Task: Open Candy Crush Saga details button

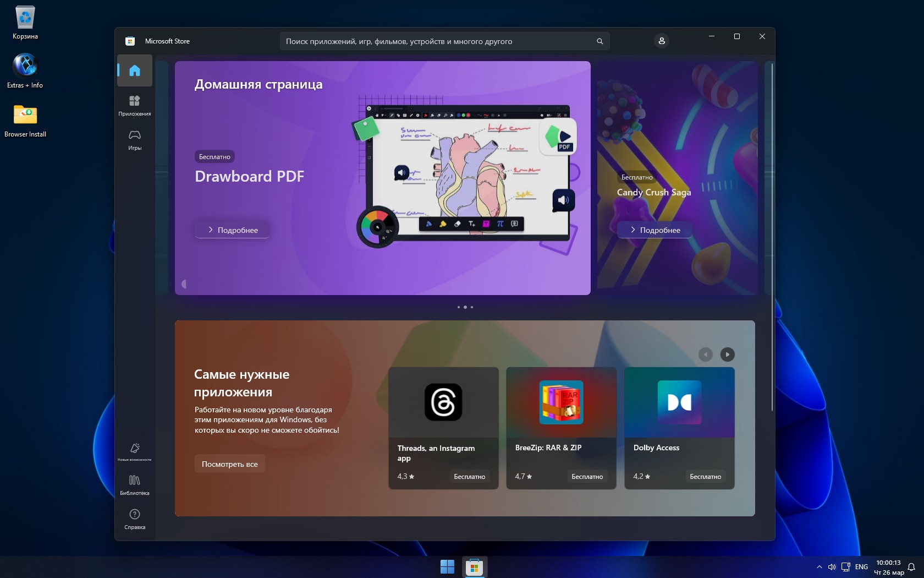Action: point(654,230)
